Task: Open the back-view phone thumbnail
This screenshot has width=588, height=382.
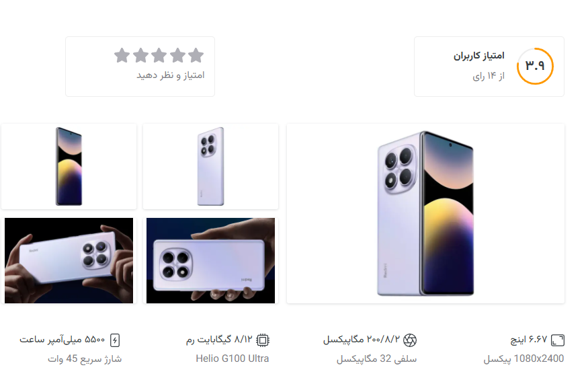Action: point(210,166)
